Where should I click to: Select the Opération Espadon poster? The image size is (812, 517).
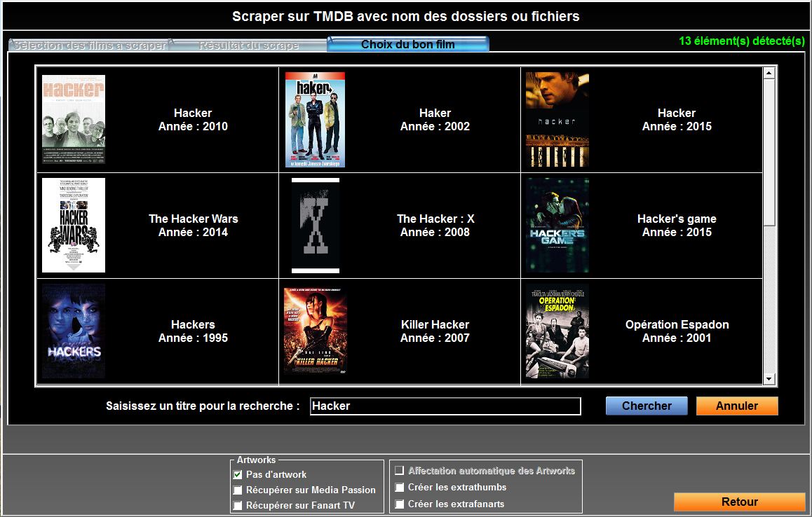tap(557, 331)
